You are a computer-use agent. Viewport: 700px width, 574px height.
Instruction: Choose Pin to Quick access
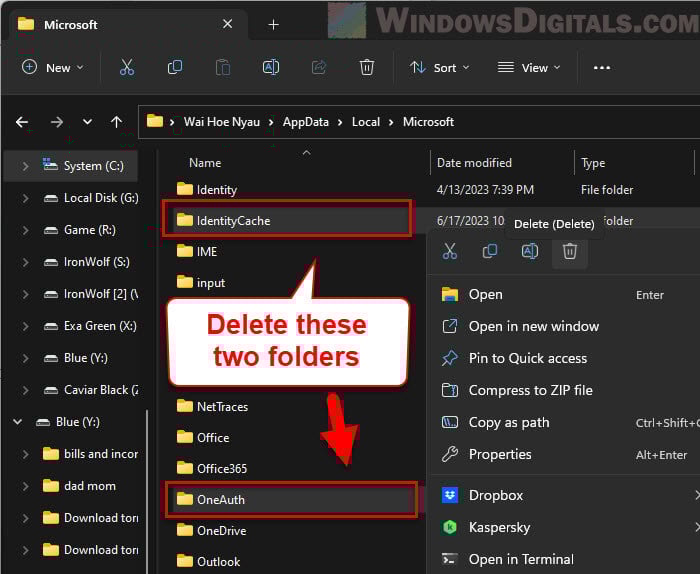point(565,358)
